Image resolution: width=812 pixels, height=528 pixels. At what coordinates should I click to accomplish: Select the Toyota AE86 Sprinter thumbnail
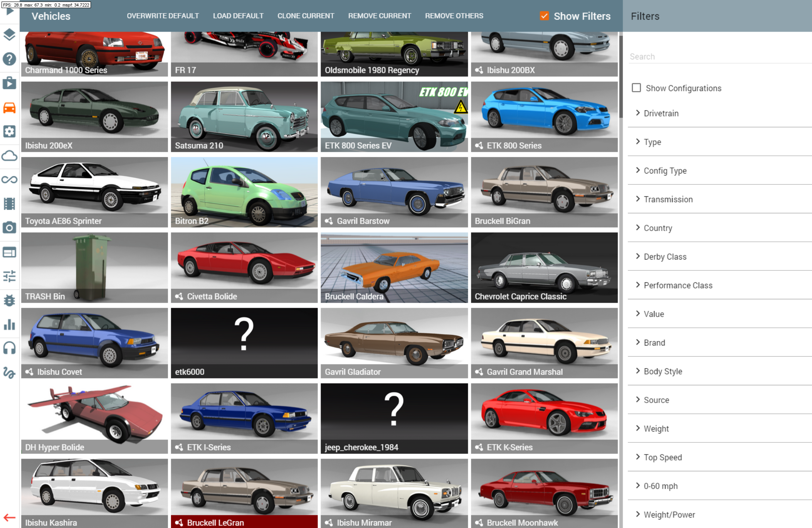pos(94,192)
